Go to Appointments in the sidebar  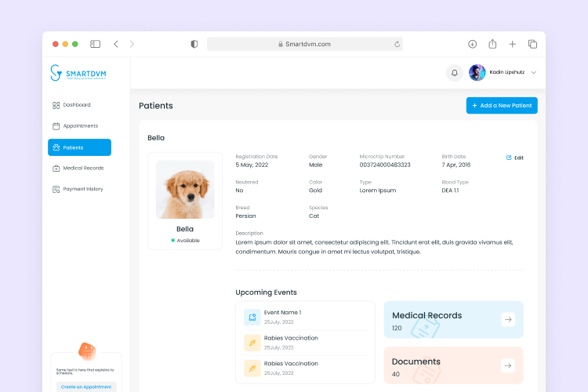click(80, 126)
